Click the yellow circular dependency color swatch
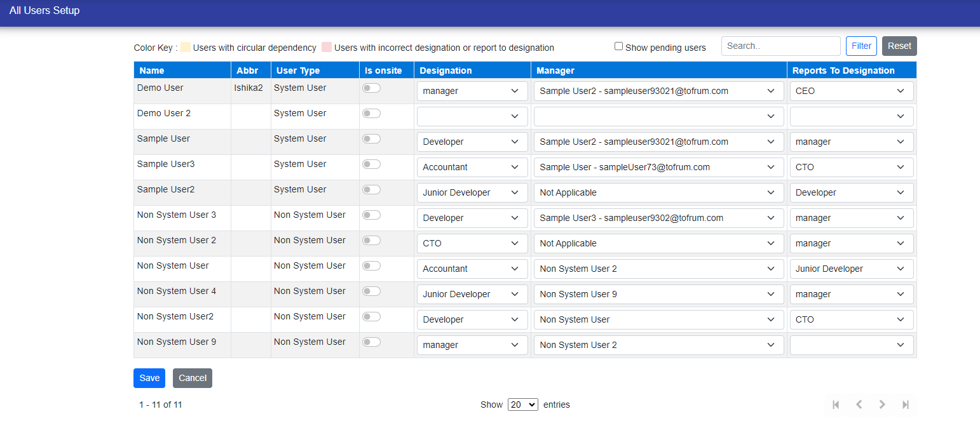Screen dimensions: 980x435 click(186, 48)
